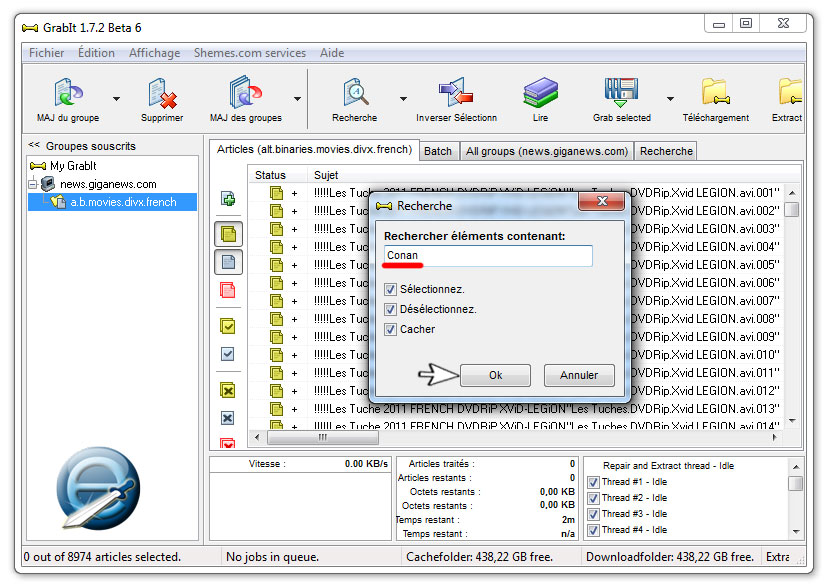The image size is (826, 586).
Task: Click the thread list vertical scrollbar thumb
Action: (795, 483)
